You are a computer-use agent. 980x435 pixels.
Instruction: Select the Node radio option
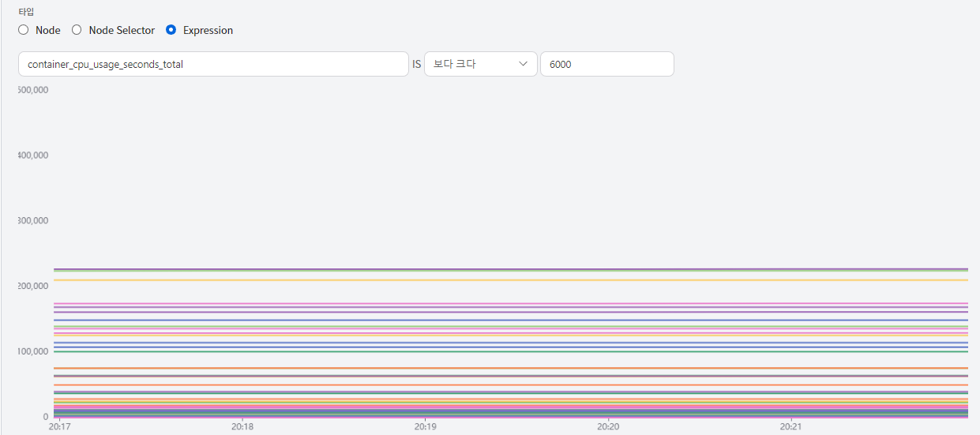tap(24, 30)
